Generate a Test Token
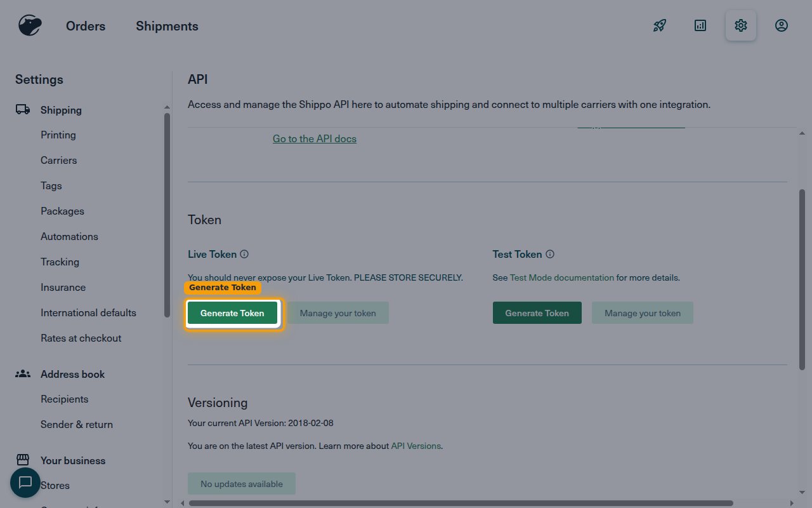 click(537, 312)
